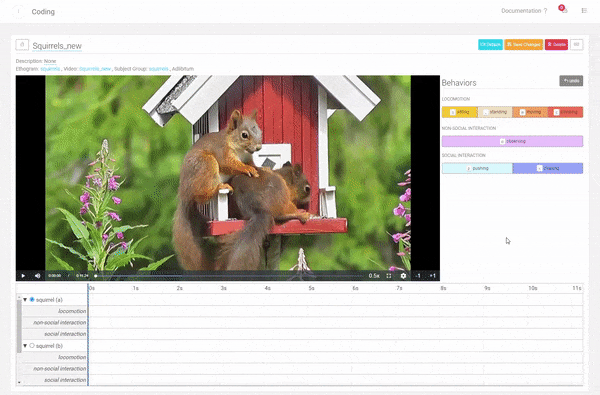600x395 pixels.
Task: Click the 5s mark on timeline
Action: 311,288
